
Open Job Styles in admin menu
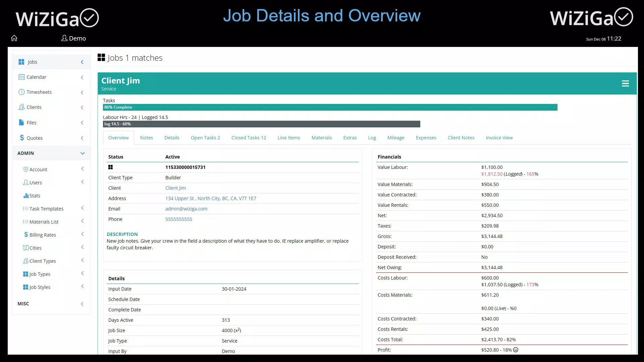[x=40, y=287]
